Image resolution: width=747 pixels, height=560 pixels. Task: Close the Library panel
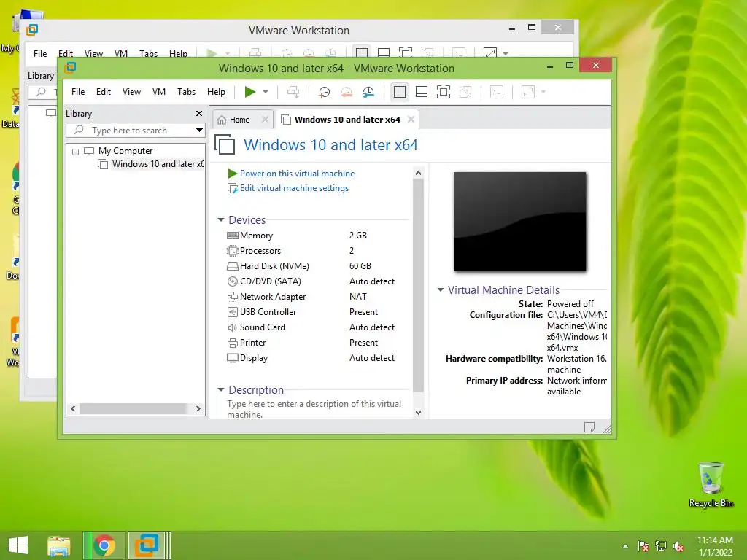[199, 113]
